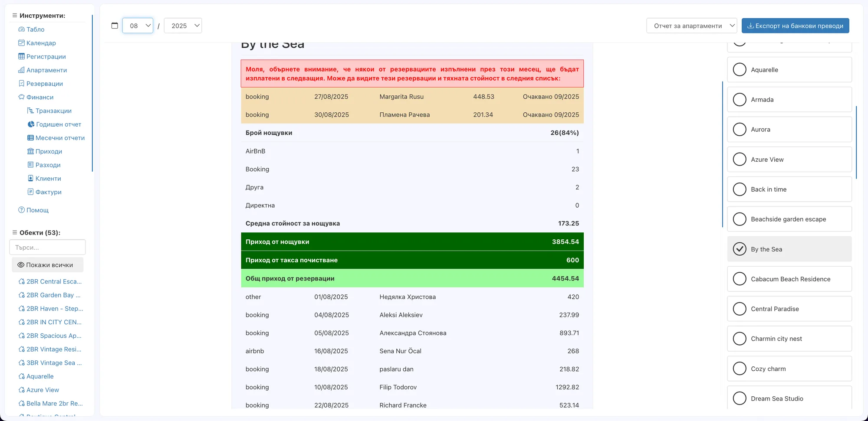The width and height of the screenshot is (868, 421).
Task: Click the Транзакции list icon
Action: pos(30,111)
